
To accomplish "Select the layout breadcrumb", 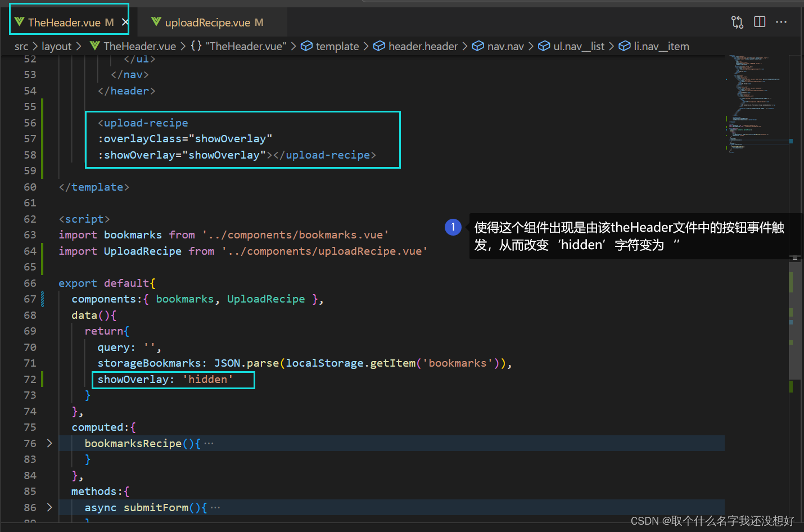I will pos(57,46).
